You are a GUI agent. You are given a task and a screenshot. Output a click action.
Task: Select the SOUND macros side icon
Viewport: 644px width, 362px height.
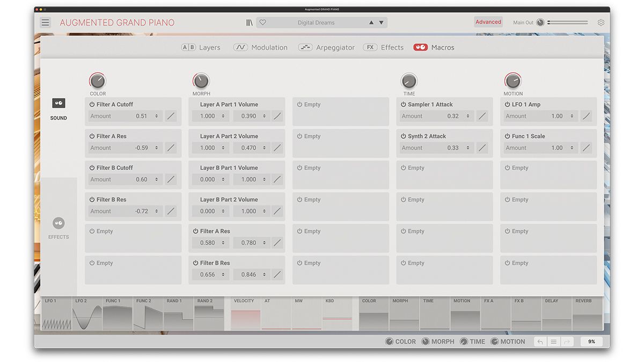[58, 103]
